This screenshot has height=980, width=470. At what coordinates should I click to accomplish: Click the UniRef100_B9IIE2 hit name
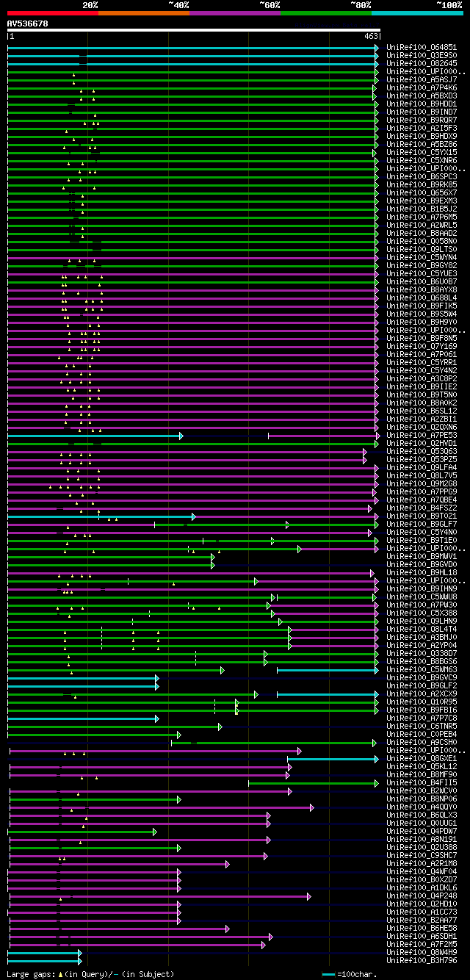click(x=422, y=386)
